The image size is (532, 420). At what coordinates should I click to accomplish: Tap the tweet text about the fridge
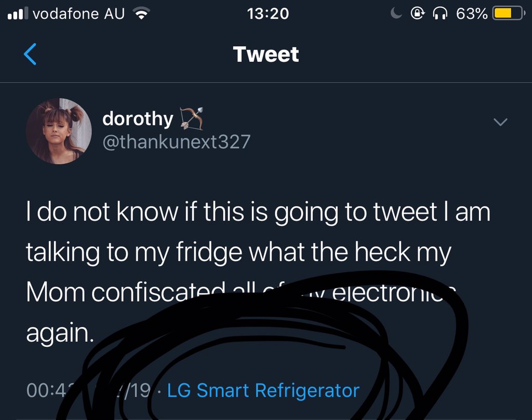(258, 272)
